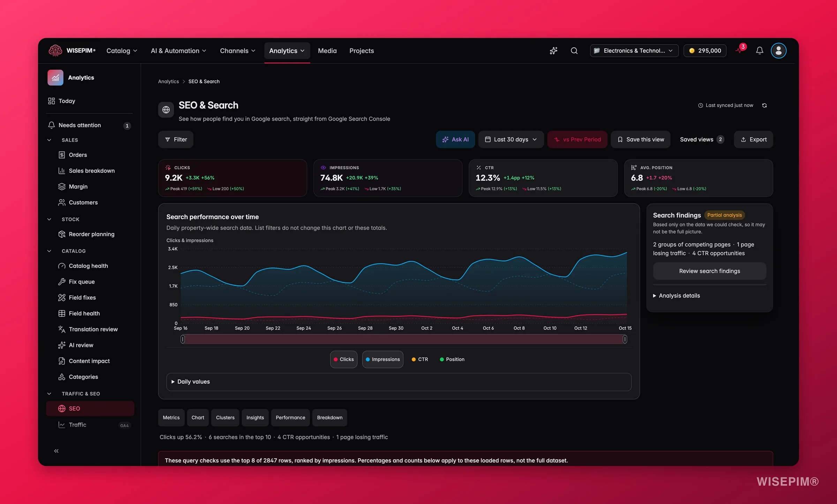Screen dimensions: 837x504
Task: Open the user avatar profile menu
Action: [x=778, y=51]
